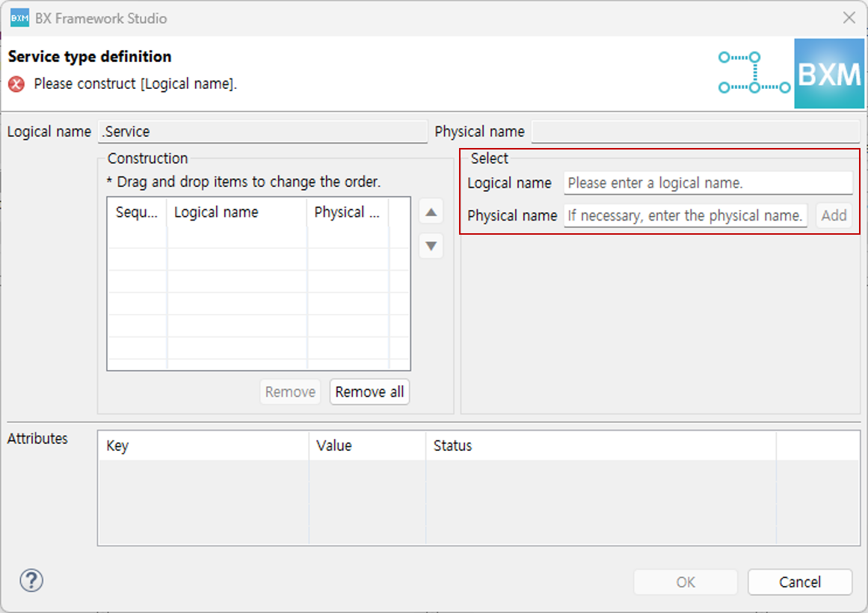Click the BXM icon in the title bar
The height and width of the screenshot is (613, 868).
19,18
